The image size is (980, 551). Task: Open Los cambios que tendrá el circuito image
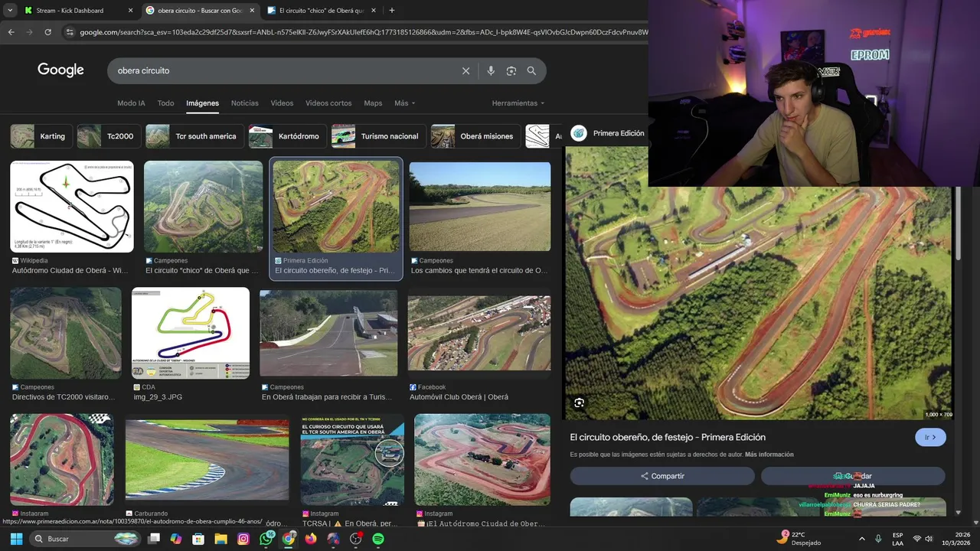tap(479, 207)
